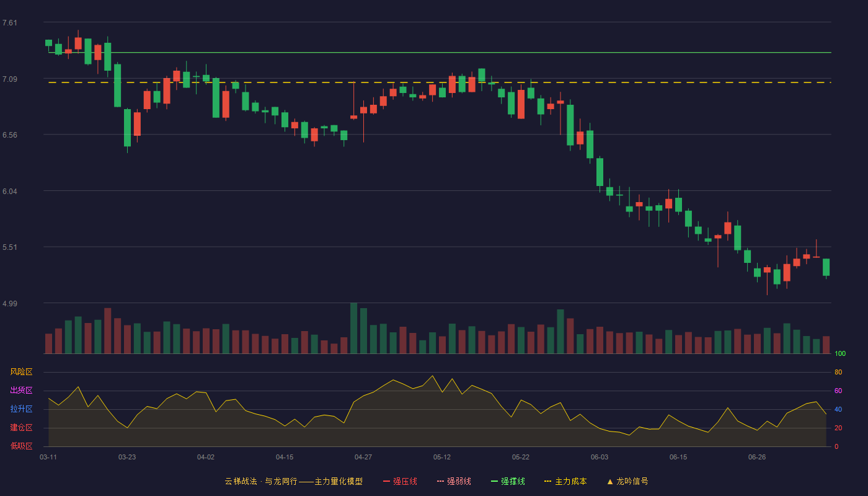Viewport: 868px width, 496px height.
Task: Click the 出货区 zone label
Action: (x=21, y=391)
